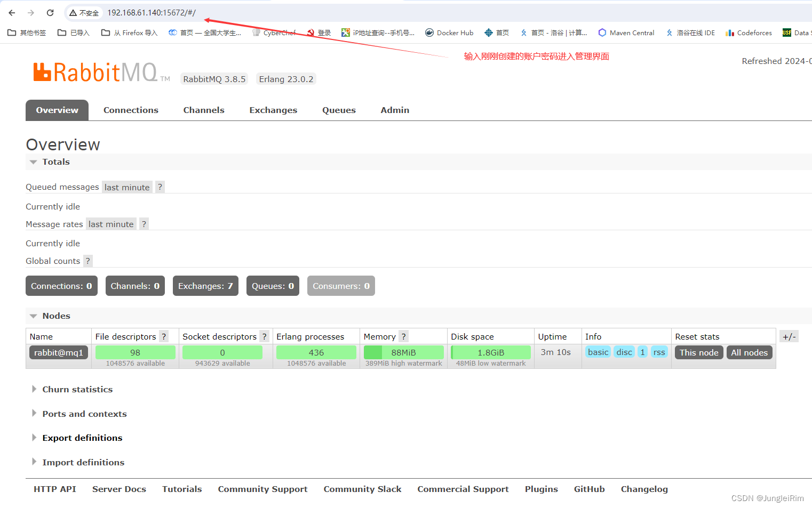The image size is (812, 508).
Task: Open help for Queued messages
Action: pyautogui.click(x=160, y=187)
